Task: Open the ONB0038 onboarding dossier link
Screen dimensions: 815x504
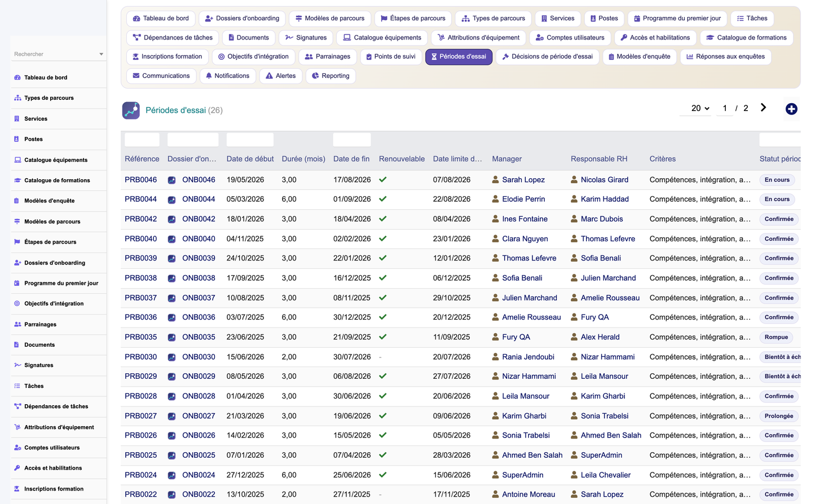Action: pos(199,278)
